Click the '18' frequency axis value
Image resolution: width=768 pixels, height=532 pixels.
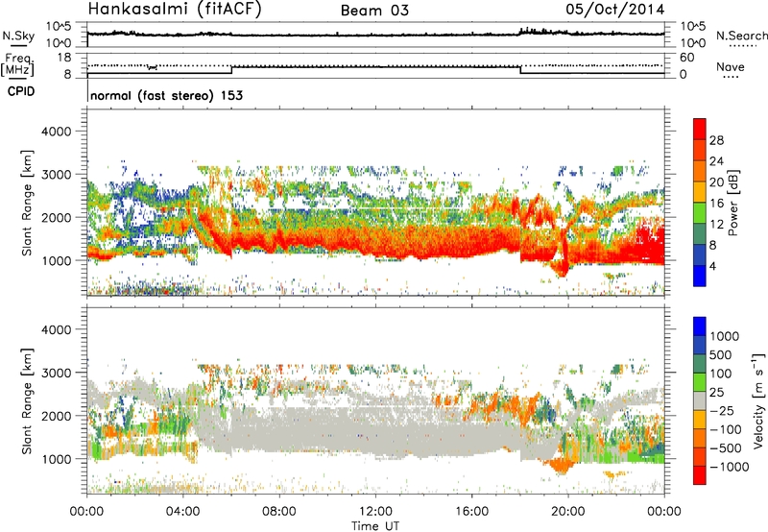click(x=64, y=58)
